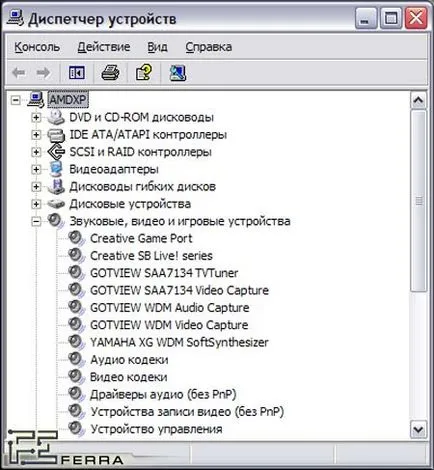The image size is (434, 470).
Task: Expand IDE ATA/ATAPI контроллеры node
Action: (x=36, y=135)
